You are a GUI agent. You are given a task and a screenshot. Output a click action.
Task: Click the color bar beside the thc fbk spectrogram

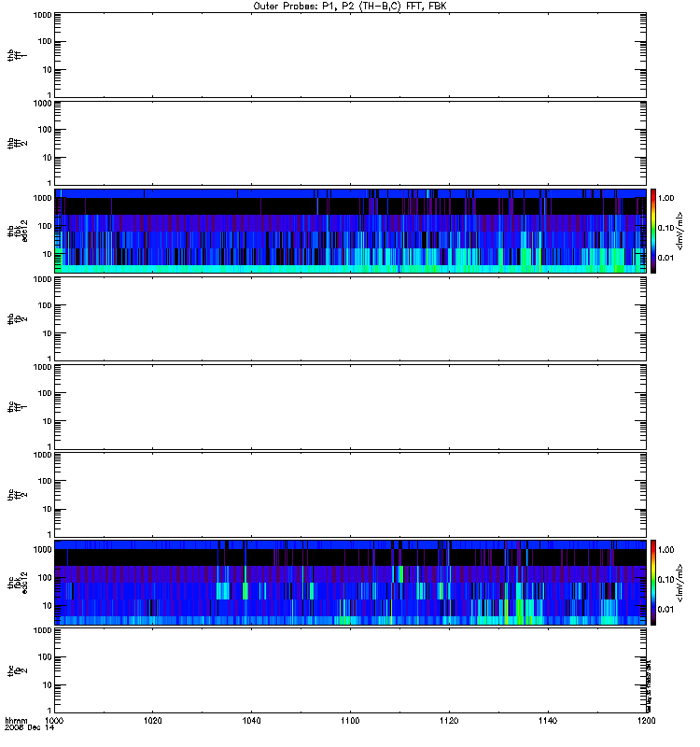[653, 582]
